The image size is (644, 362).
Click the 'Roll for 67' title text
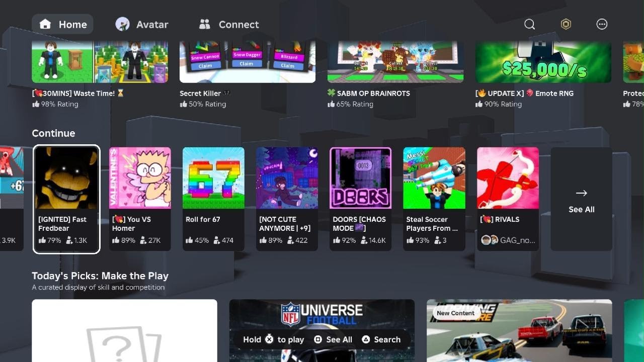(x=203, y=219)
